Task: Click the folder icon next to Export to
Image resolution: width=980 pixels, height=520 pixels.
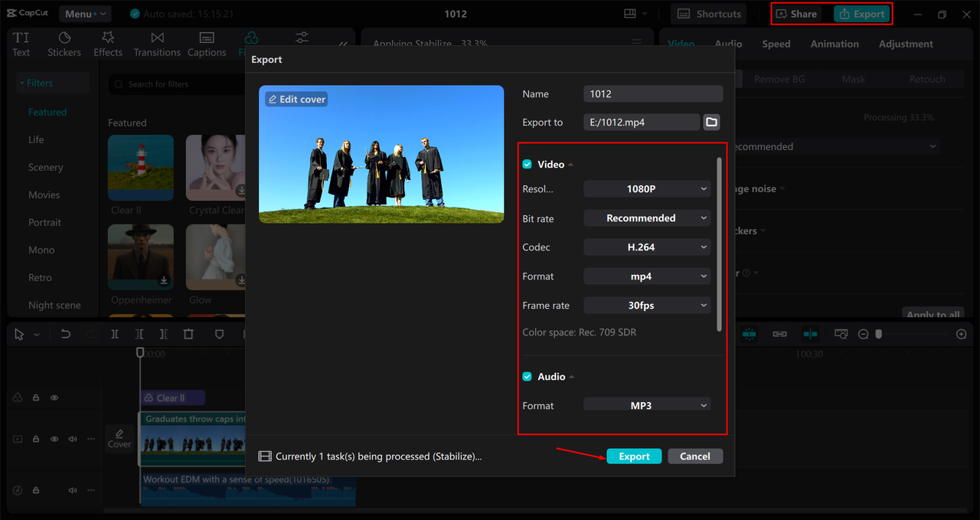Action: coord(711,123)
